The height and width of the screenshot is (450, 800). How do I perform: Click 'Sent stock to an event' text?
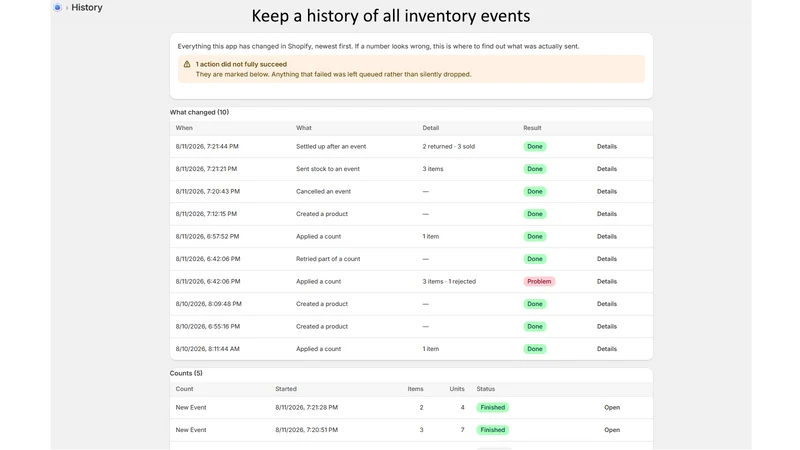[328, 169]
